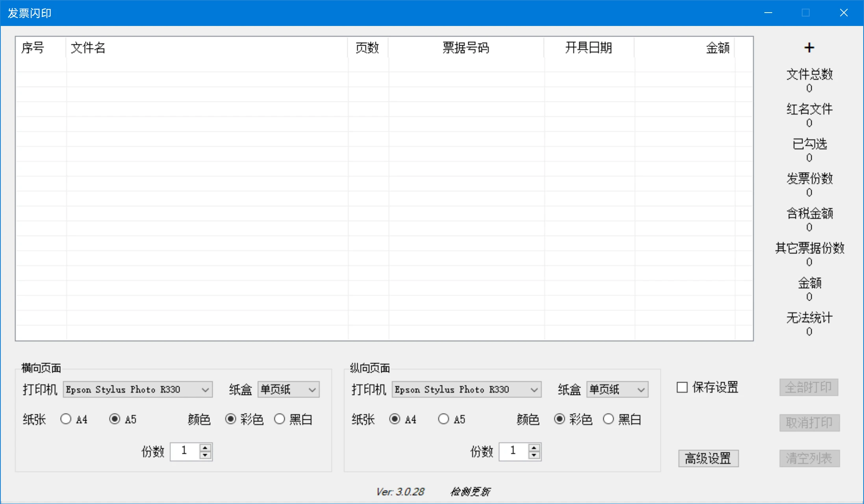This screenshot has width=864, height=504.
Task: Click the plus icon to add files
Action: click(809, 48)
